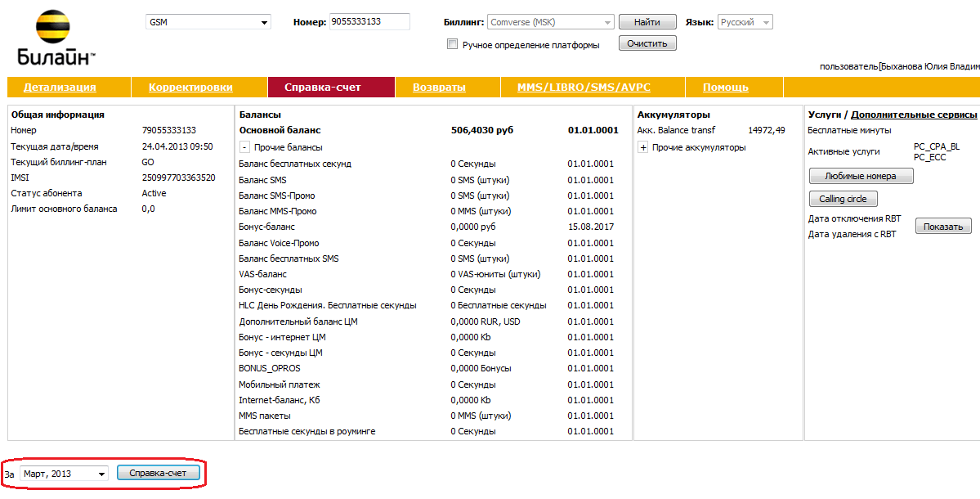Click the BONUS_OPROS row label
This screenshot has height=499, width=980.
coord(270,368)
